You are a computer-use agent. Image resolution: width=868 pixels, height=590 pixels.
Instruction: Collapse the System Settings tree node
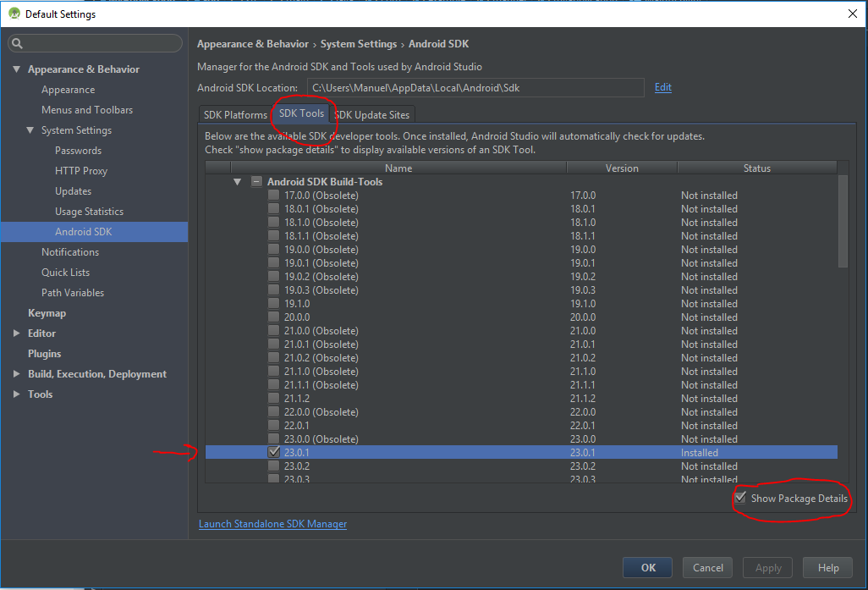pos(30,130)
